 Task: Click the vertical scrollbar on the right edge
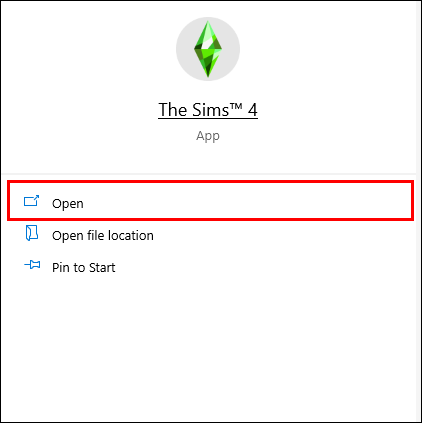point(419,211)
